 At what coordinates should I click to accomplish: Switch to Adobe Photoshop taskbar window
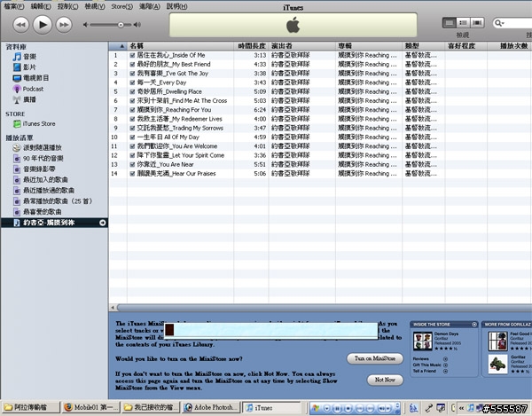click(211, 407)
